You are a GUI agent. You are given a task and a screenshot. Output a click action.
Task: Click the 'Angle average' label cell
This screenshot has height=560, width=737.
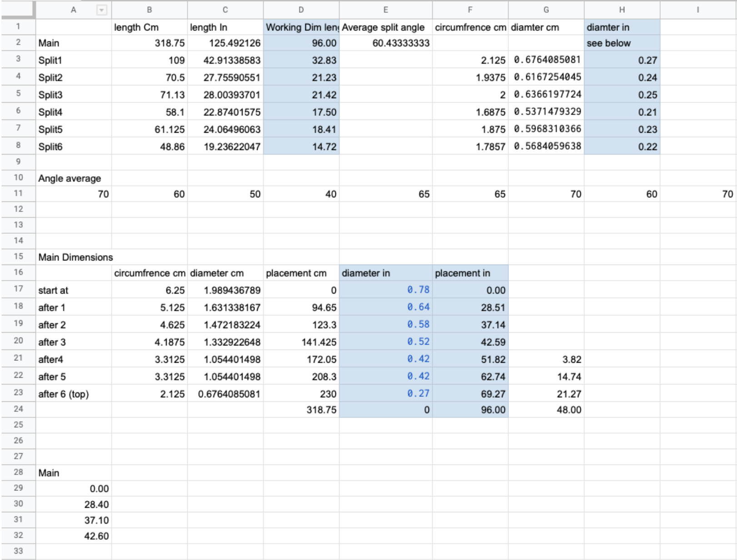point(74,178)
